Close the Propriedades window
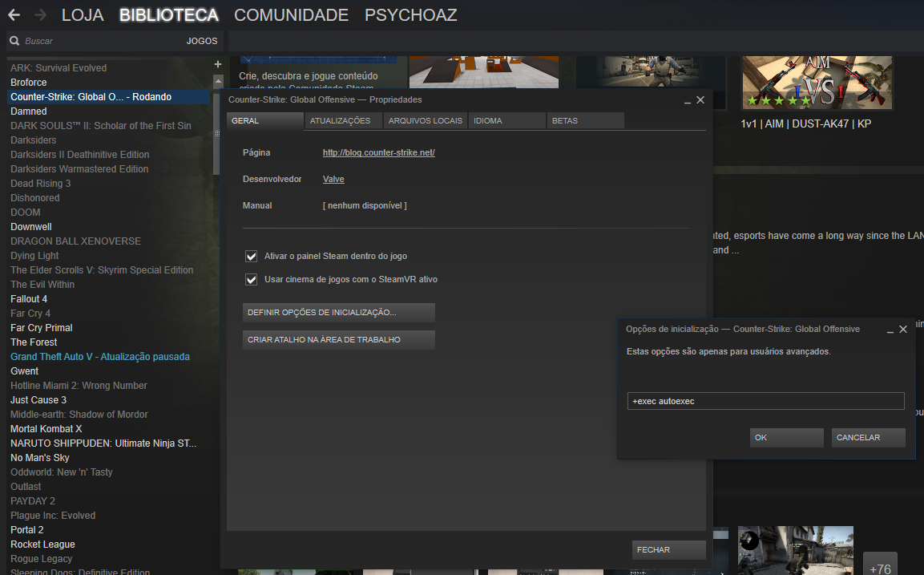Image resolution: width=924 pixels, height=575 pixels. pyautogui.click(x=700, y=99)
